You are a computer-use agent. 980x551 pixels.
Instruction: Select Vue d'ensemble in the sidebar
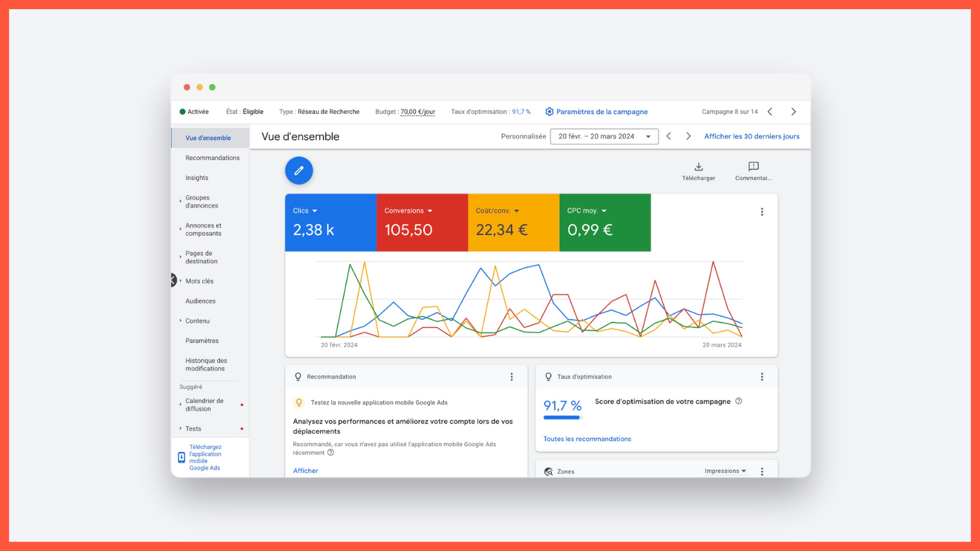point(210,138)
